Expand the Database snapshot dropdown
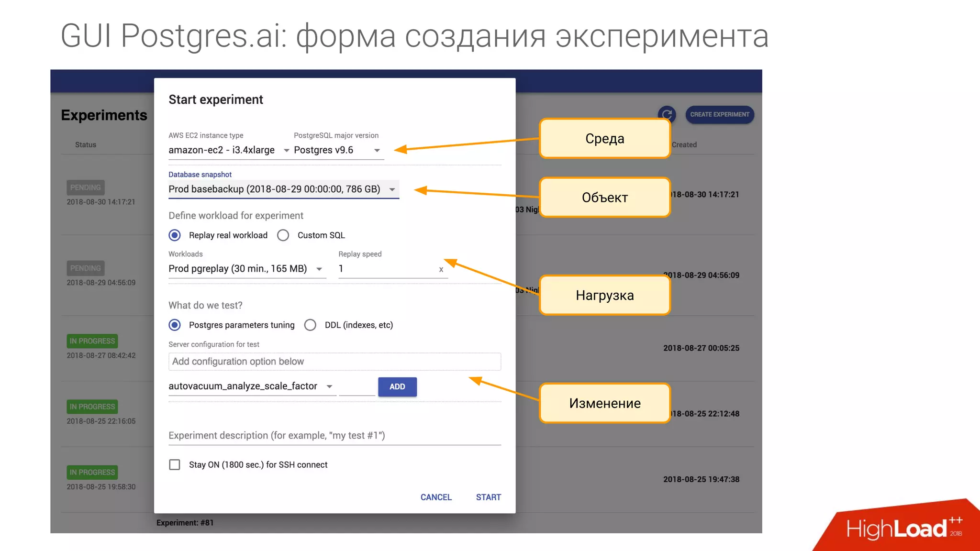 coord(283,189)
